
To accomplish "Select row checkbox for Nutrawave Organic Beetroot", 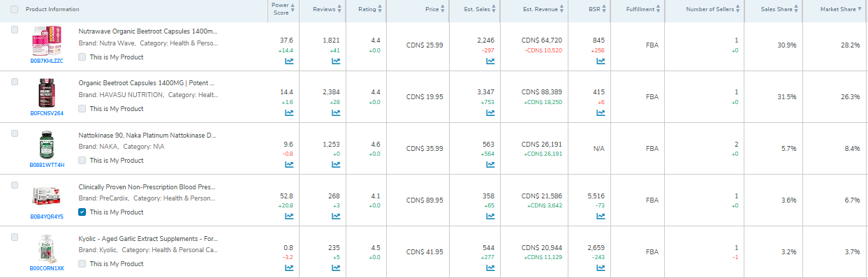I will (15, 30).
